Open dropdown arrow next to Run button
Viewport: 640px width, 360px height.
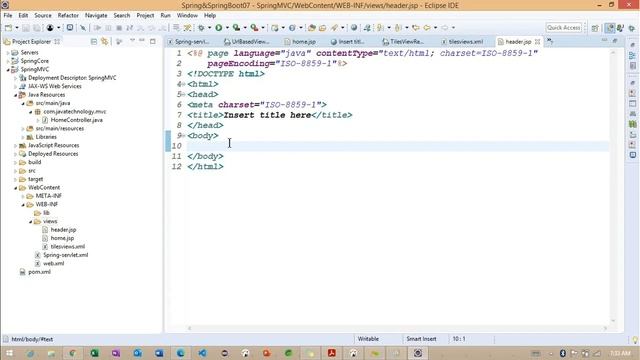click(227, 28)
